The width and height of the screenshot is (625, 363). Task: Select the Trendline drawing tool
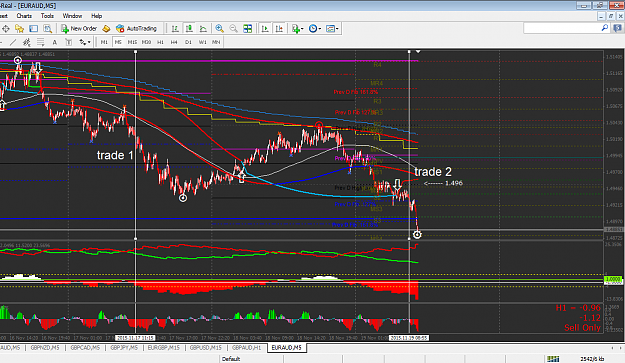pos(13,42)
